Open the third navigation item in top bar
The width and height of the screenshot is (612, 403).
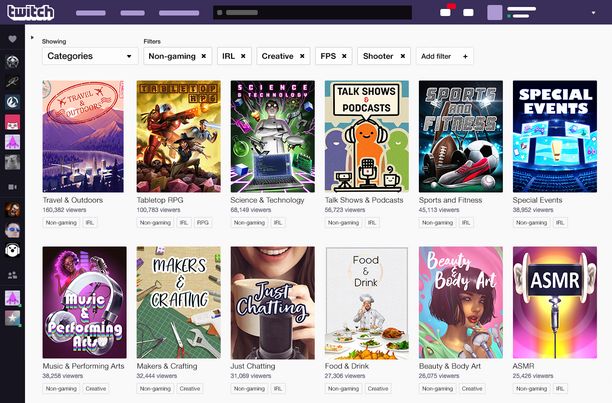[x=179, y=13]
